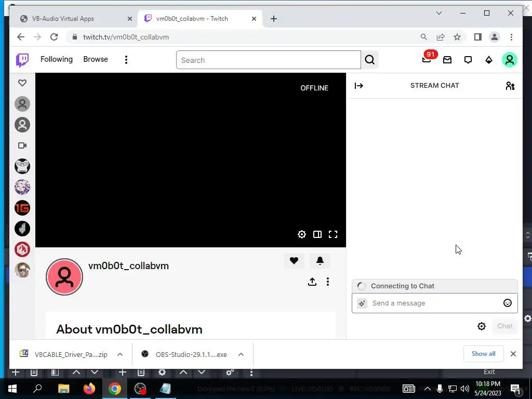Show hidden system tray icons
The height and width of the screenshot is (399, 532).
click(428, 389)
